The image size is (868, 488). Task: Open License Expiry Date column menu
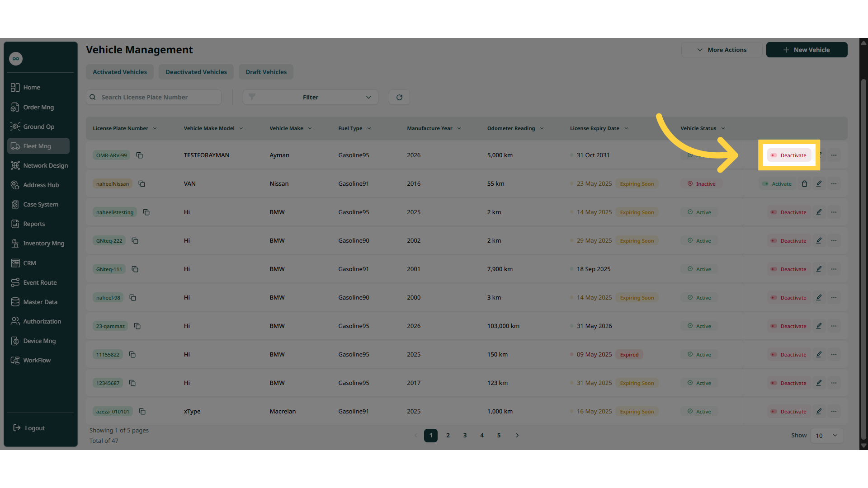(626, 128)
